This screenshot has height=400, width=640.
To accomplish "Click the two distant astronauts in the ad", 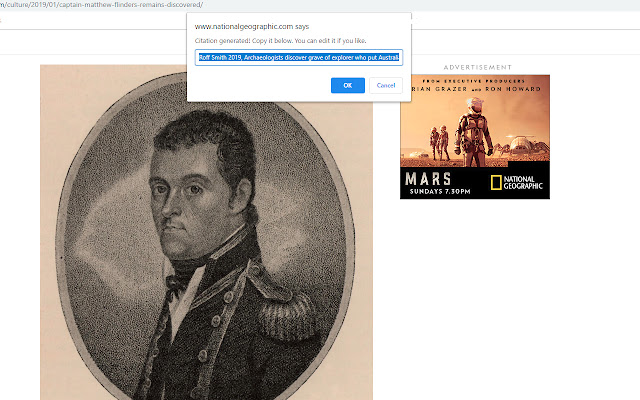I will (439, 143).
